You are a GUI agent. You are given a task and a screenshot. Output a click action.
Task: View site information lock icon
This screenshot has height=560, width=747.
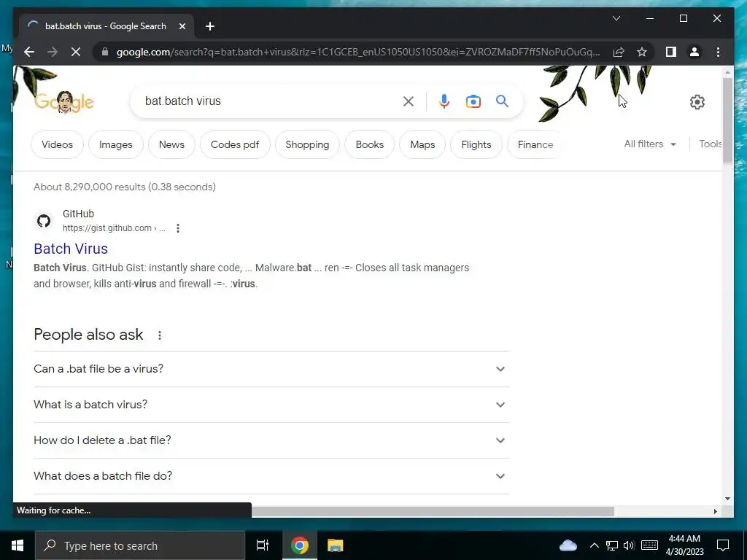pos(105,52)
